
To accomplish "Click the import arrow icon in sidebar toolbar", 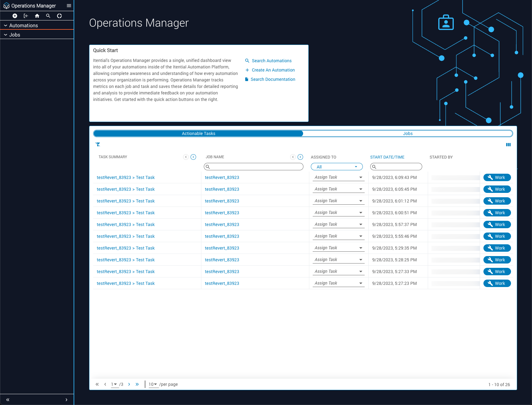I will (26, 16).
